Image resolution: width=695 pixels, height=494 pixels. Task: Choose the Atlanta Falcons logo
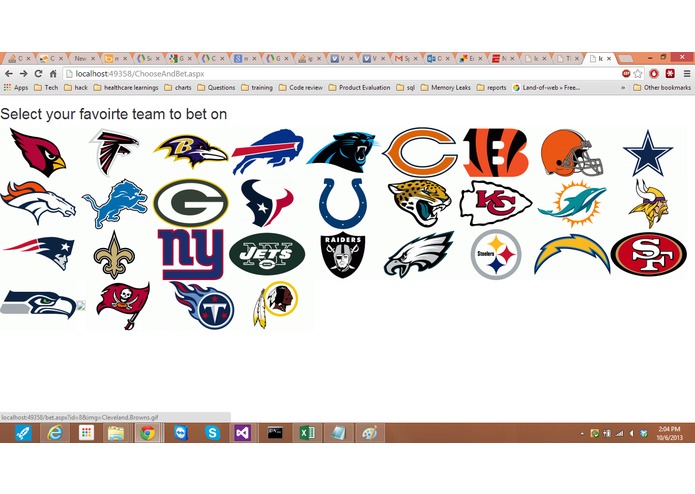click(x=114, y=152)
